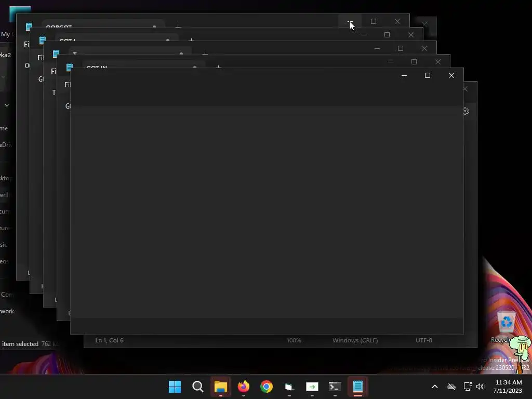Image resolution: width=532 pixels, height=399 pixels.
Task: Click the small Files app icon beside Chrome
Action: pos(289,387)
